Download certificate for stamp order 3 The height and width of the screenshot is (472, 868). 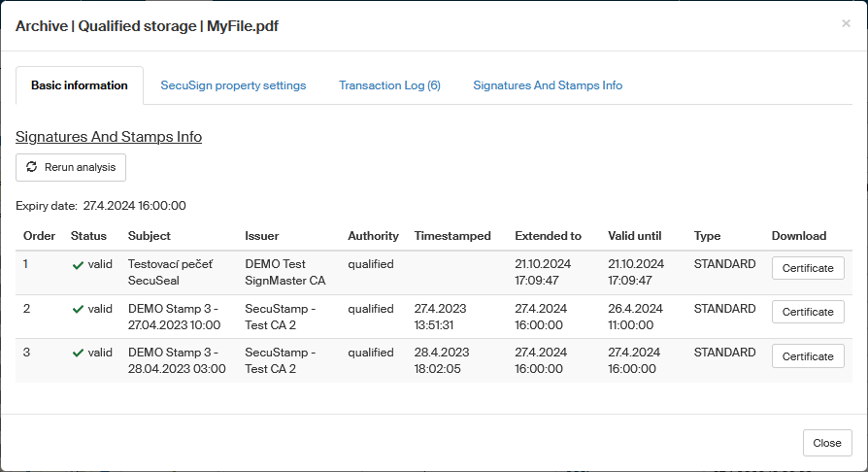click(x=808, y=356)
